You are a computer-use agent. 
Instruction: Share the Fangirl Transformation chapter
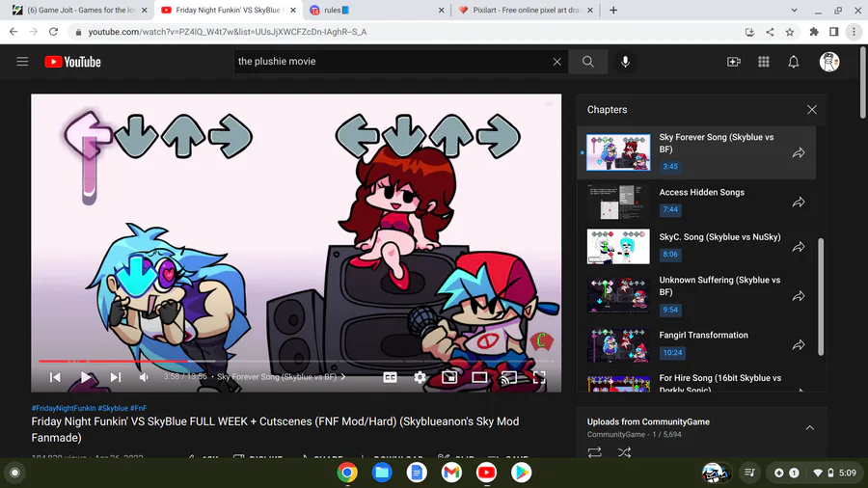point(799,344)
